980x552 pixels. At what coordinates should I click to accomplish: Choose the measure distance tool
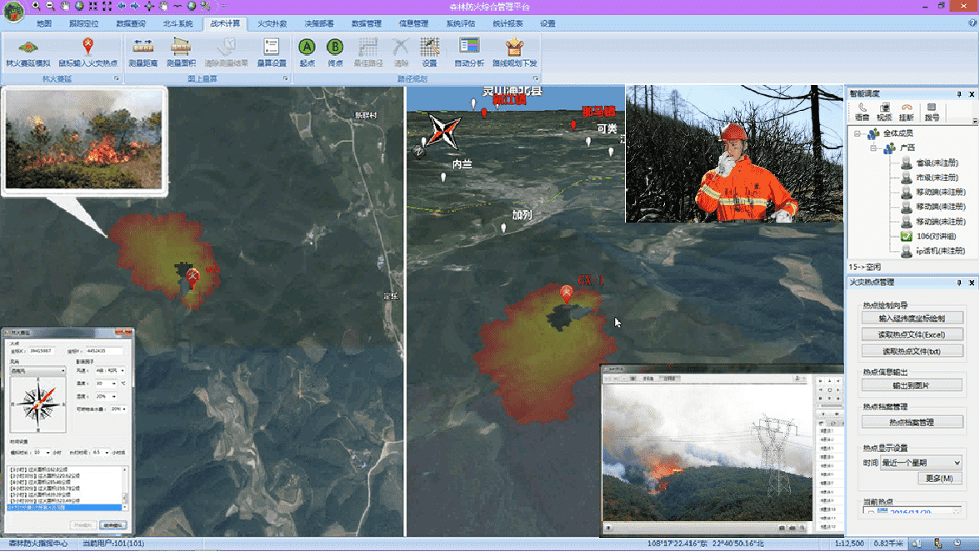click(x=143, y=50)
